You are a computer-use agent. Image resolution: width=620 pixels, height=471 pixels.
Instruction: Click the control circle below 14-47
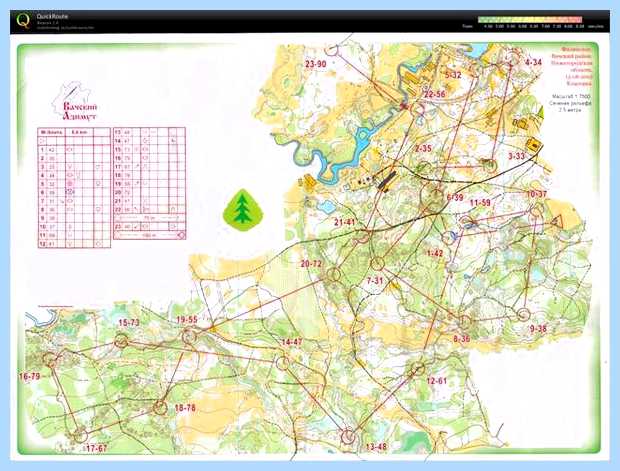click(283, 363)
